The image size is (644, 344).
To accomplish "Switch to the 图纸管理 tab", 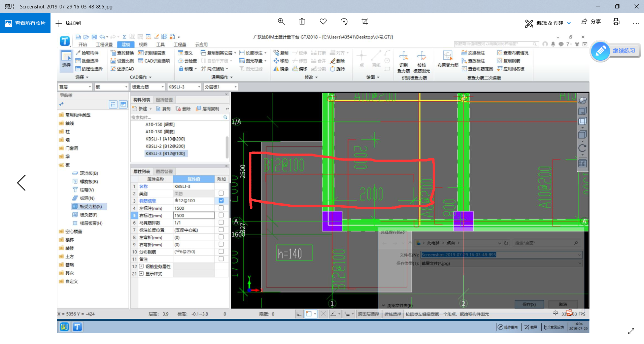I will pos(164,100).
